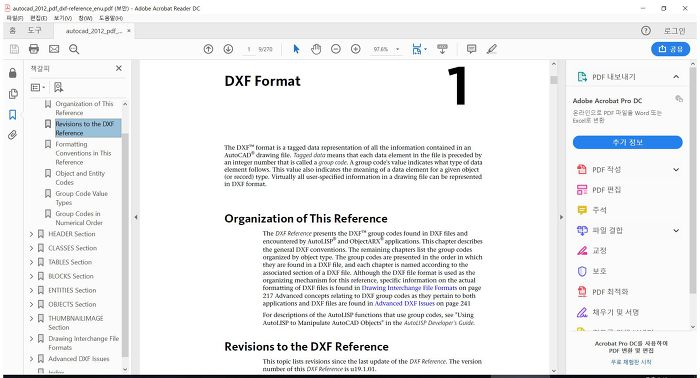This screenshot has height=378, width=700.
Task: Expand Drawing Interchange File Formats bookmark
Action: click(31, 339)
